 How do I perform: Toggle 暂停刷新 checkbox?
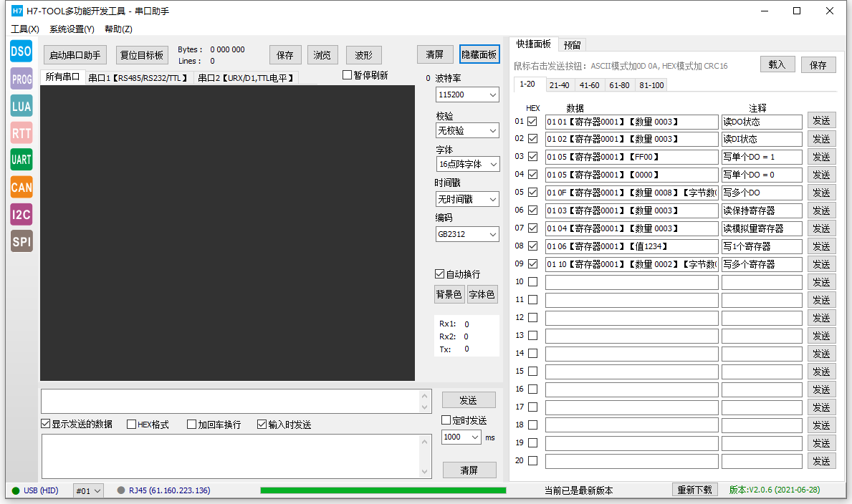pos(348,75)
